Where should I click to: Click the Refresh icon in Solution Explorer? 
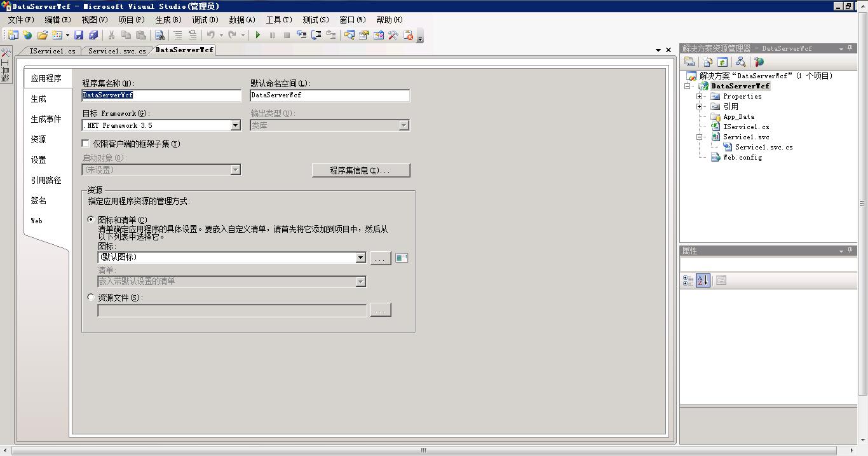click(x=722, y=62)
